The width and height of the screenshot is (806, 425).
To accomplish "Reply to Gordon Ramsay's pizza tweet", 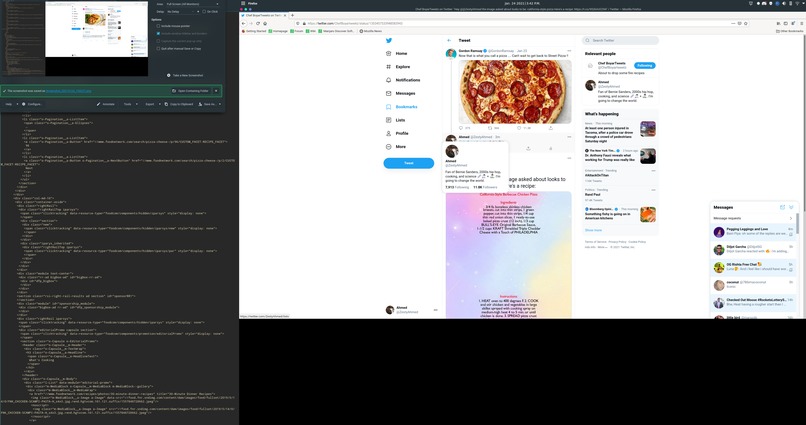I will click(461, 128).
